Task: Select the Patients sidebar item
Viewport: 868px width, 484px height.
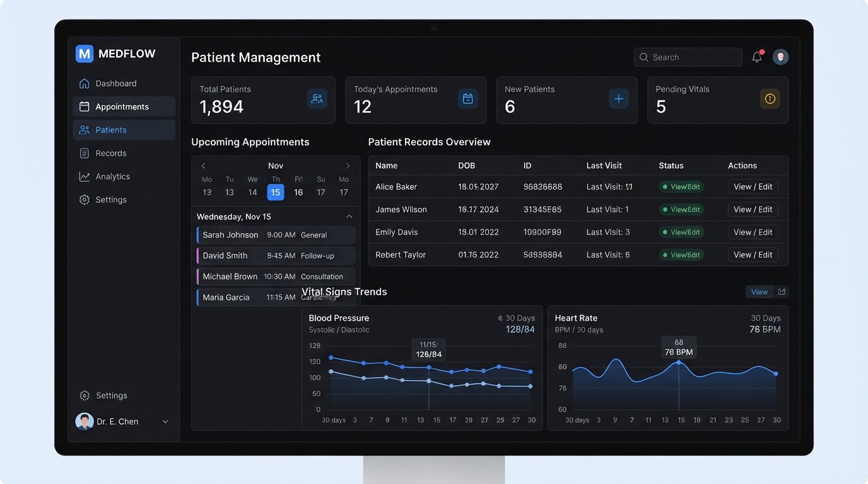Action: click(x=124, y=130)
